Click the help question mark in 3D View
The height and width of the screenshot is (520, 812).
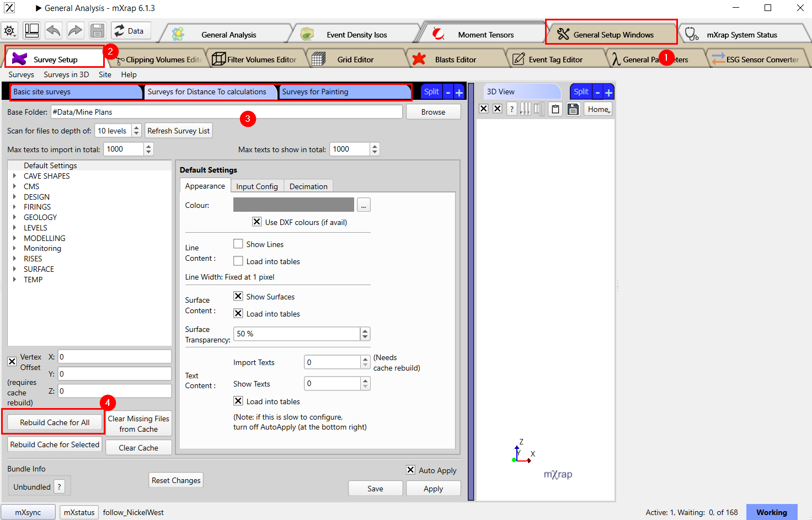click(x=512, y=109)
